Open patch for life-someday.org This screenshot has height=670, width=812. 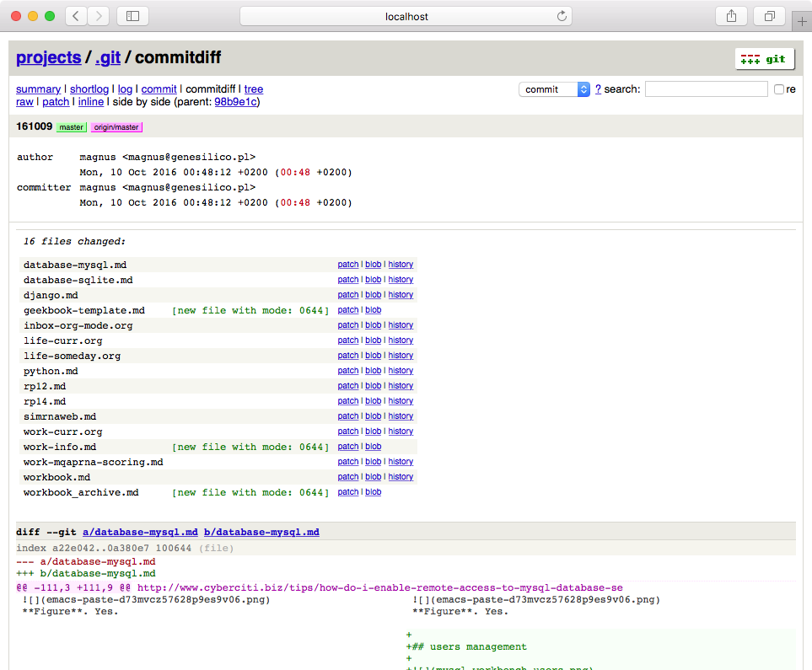click(x=348, y=356)
